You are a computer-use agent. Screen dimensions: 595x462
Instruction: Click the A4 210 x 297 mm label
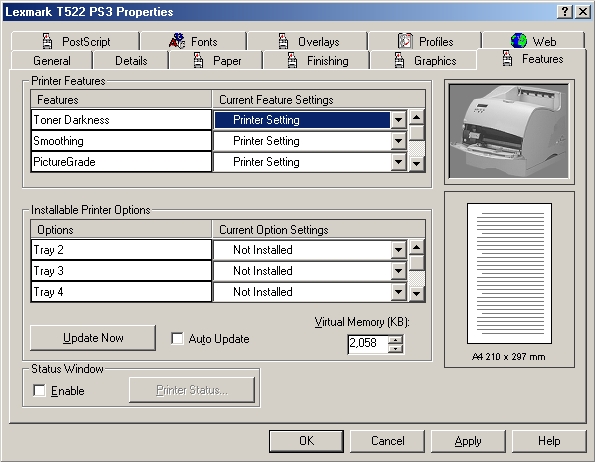point(508,357)
